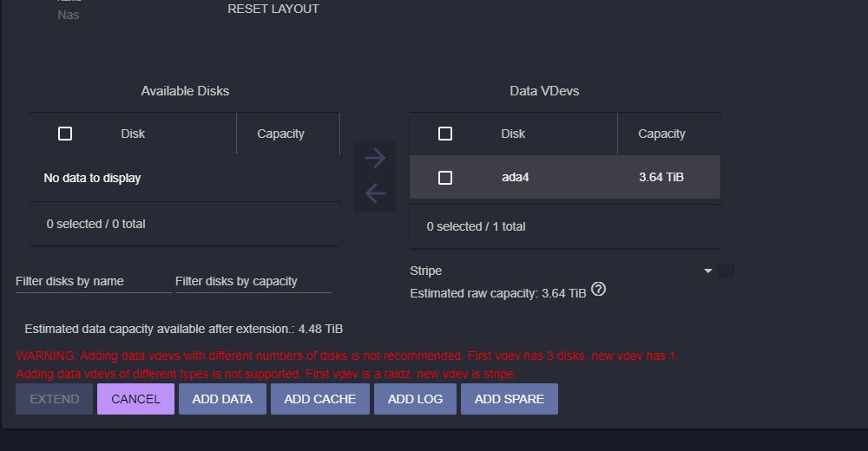
Task: Focus the Filter disks by capacity field
Action: [253, 282]
